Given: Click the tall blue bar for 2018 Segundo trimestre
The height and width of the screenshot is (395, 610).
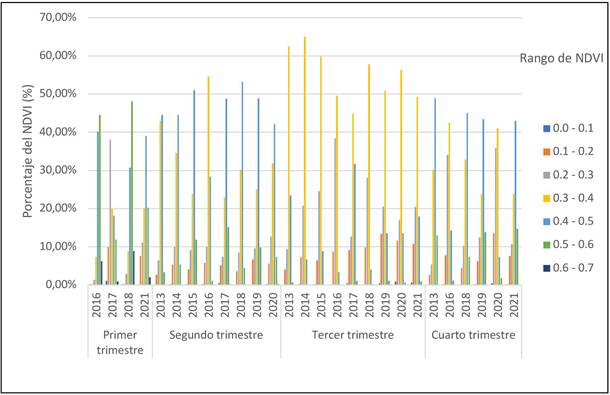Looking at the screenshot, I should (242, 183).
